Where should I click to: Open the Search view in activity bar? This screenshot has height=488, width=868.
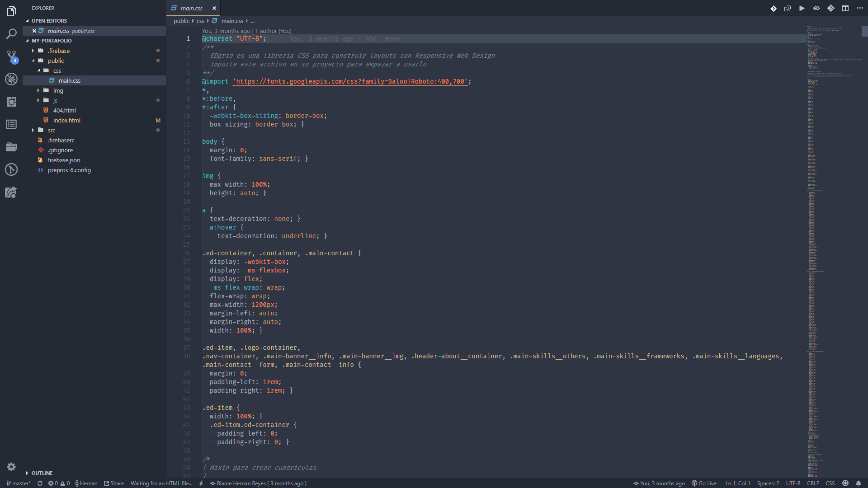coord(11,34)
